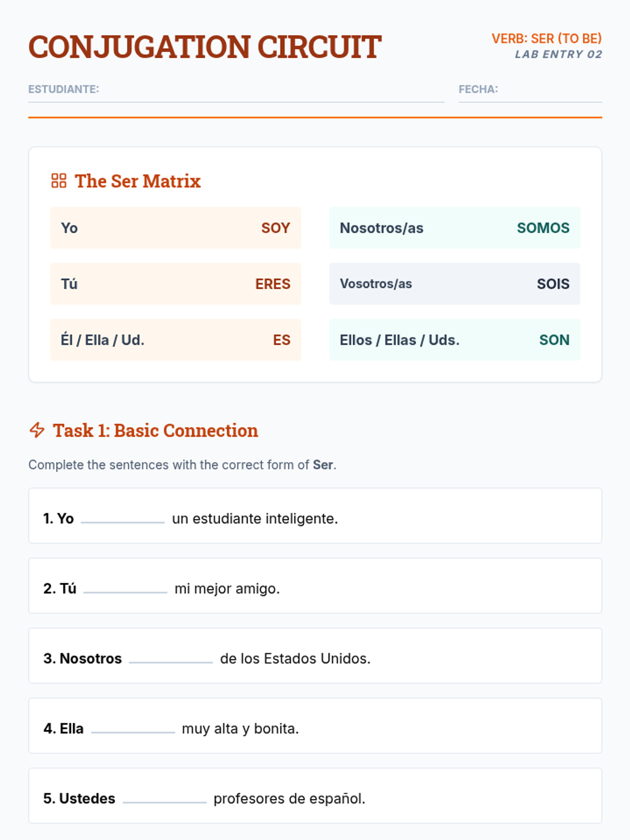The height and width of the screenshot is (840, 630).
Task: Click the "LAB ENTRY 02" label
Action: pos(558,54)
